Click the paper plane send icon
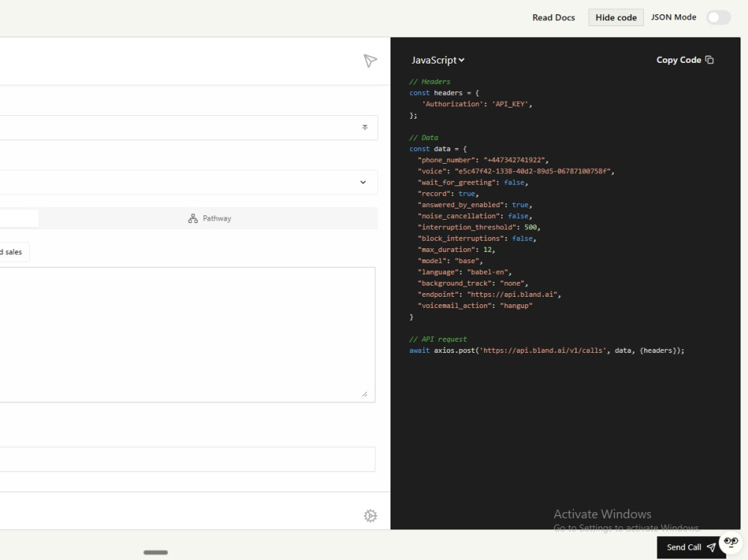This screenshot has height=560, width=748. 370,61
